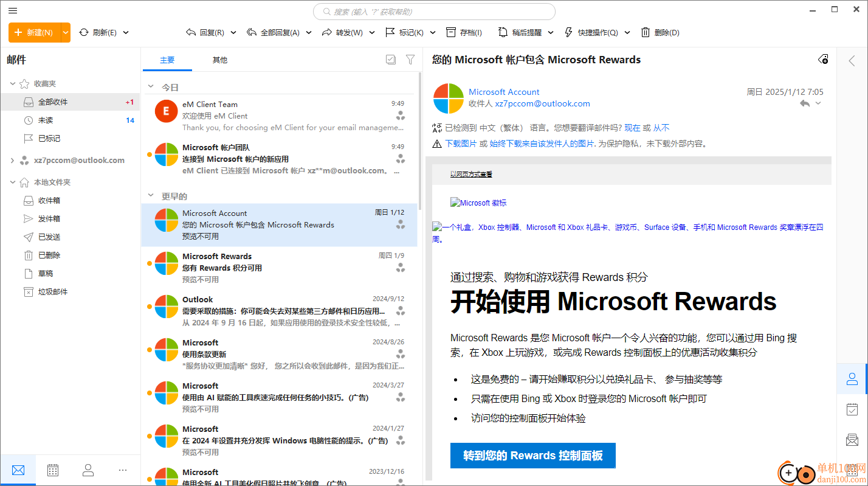
Task: Open the Reply All dropdown arrow
Action: 309,33
